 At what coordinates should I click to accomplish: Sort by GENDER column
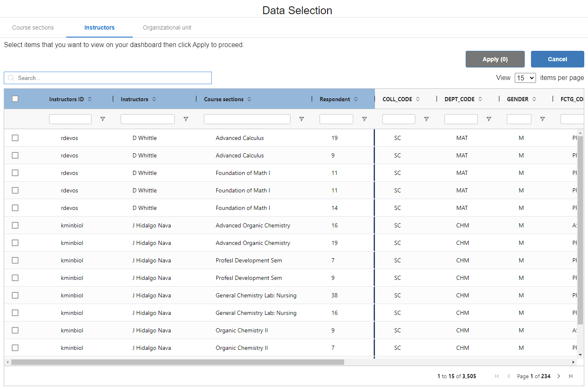[x=534, y=99]
